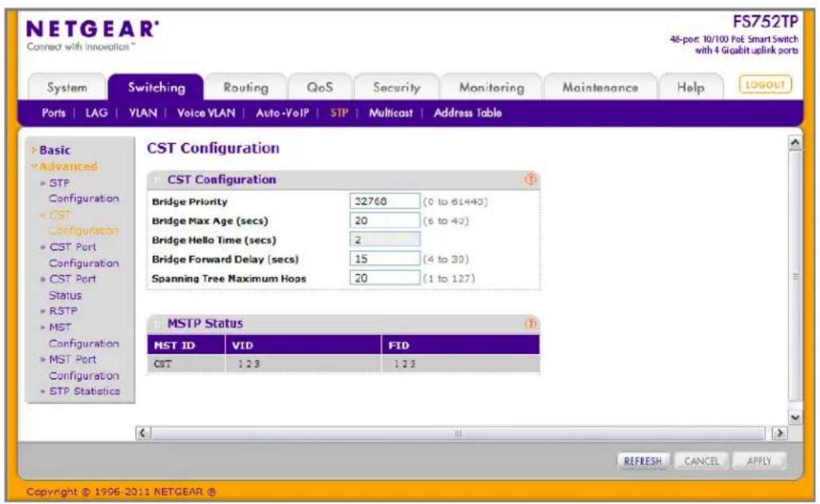The height and width of the screenshot is (504, 820).
Task: Open MST Configuration in sidebar
Action: click(82, 335)
